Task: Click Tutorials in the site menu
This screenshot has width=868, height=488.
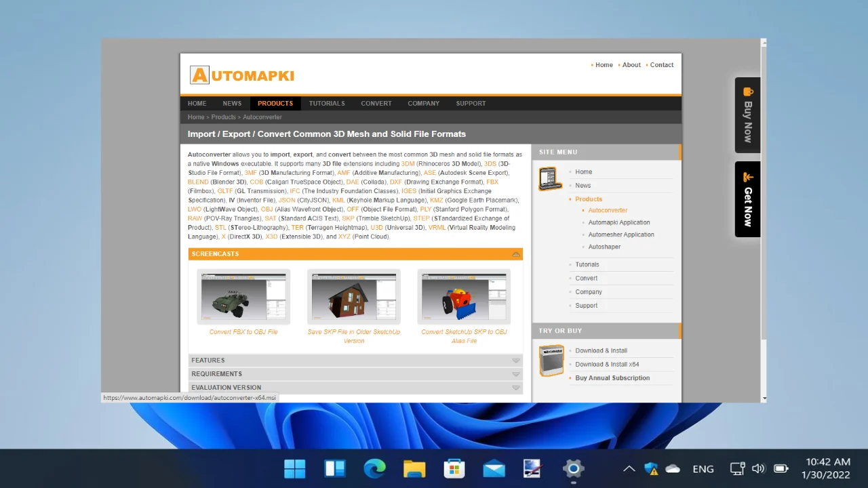Action: coord(587,264)
